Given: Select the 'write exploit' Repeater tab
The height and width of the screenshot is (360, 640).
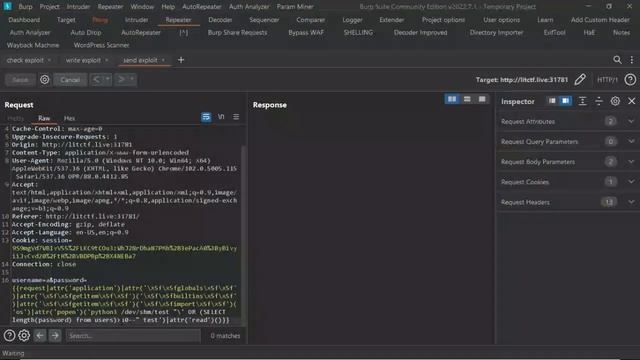Looking at the screenshot, I should point(83,60).
